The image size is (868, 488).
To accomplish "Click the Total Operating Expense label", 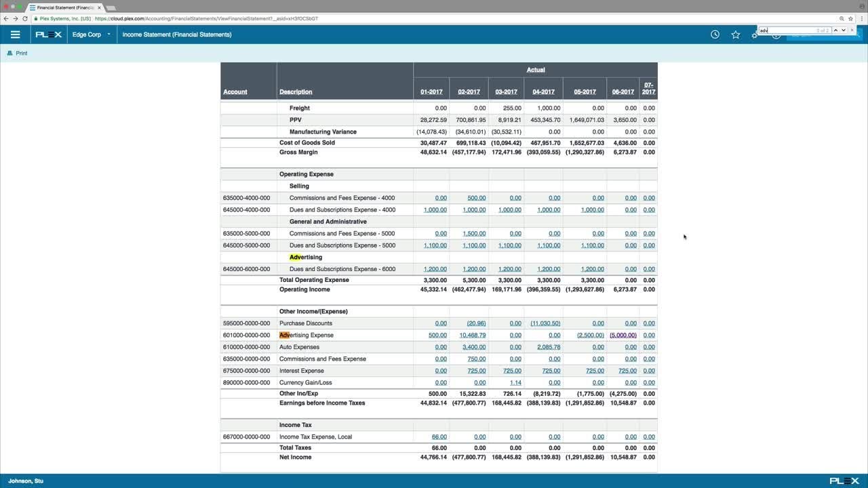I will coord(314,280).
